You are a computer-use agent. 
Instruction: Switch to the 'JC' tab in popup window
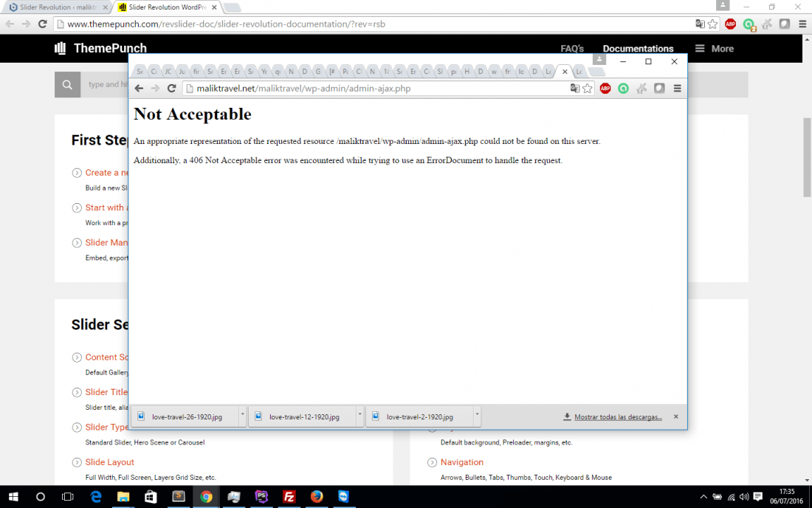tap(168, 72)
